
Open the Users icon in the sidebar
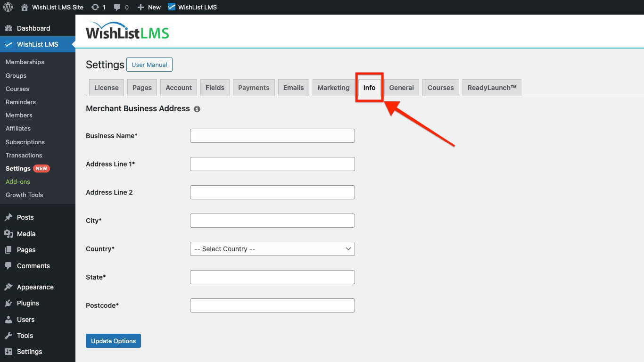pos(8,320)
